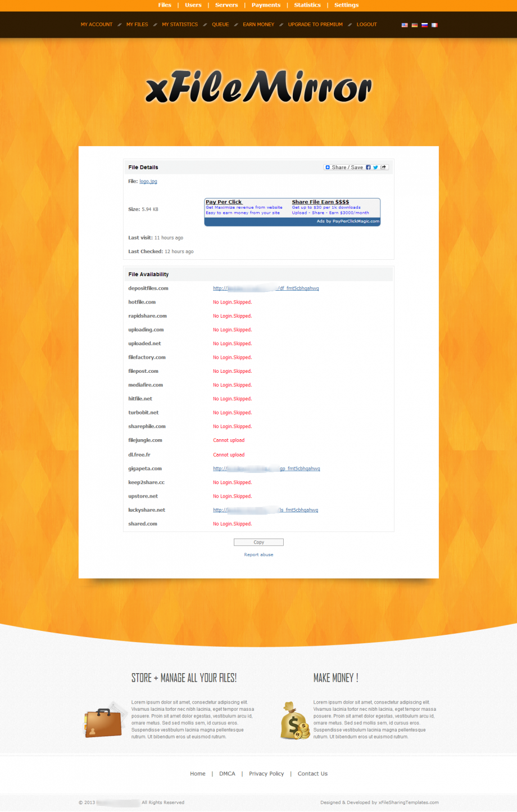The width and height of the screenshot is (517, 812).
Task: Go to MY FILES
Action: 137,25
